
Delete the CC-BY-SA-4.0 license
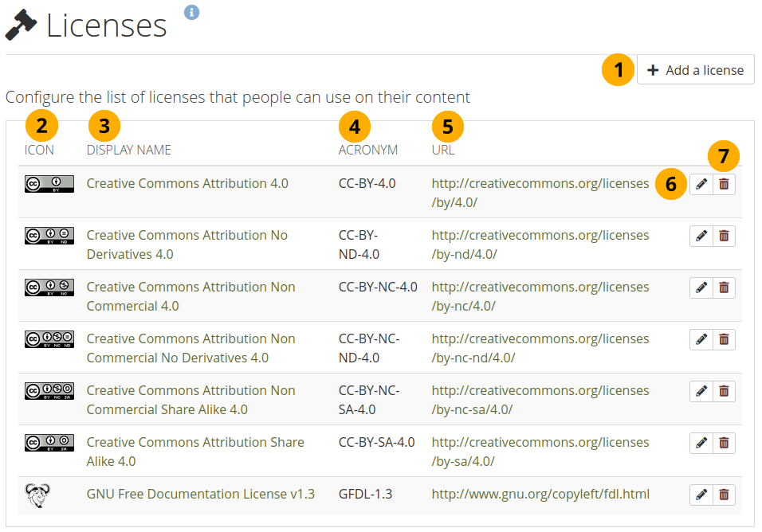[724, 443]
